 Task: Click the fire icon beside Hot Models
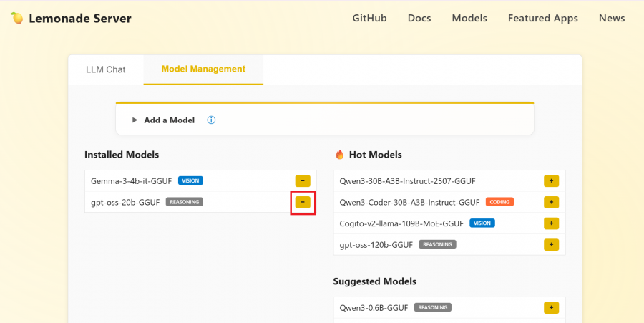point(340,155)
